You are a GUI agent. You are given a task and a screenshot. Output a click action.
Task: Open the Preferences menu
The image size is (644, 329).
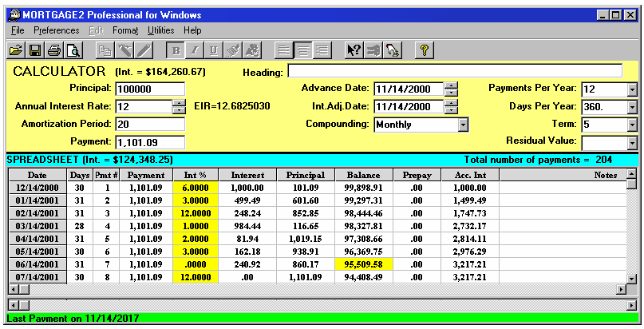click(x=56, y=30)
